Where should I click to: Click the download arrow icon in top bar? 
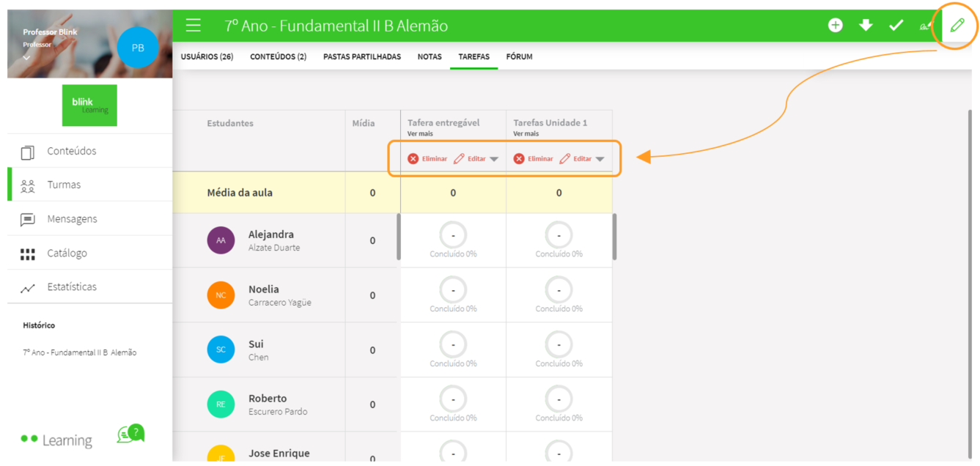866,26
